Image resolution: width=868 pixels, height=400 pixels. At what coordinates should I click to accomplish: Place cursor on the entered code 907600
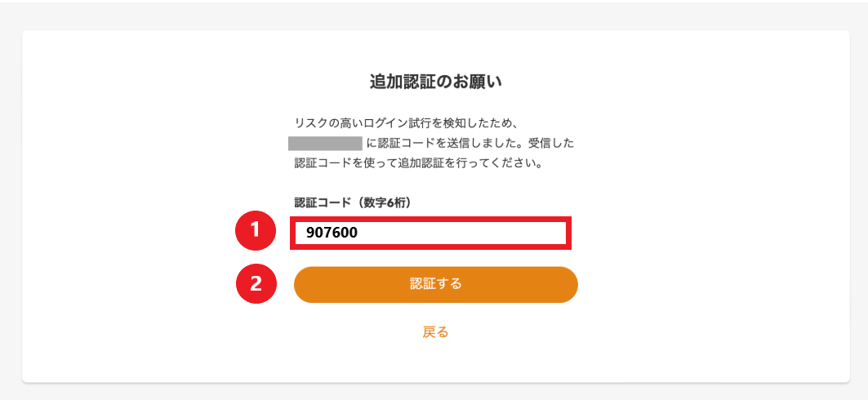click(332, 233)
